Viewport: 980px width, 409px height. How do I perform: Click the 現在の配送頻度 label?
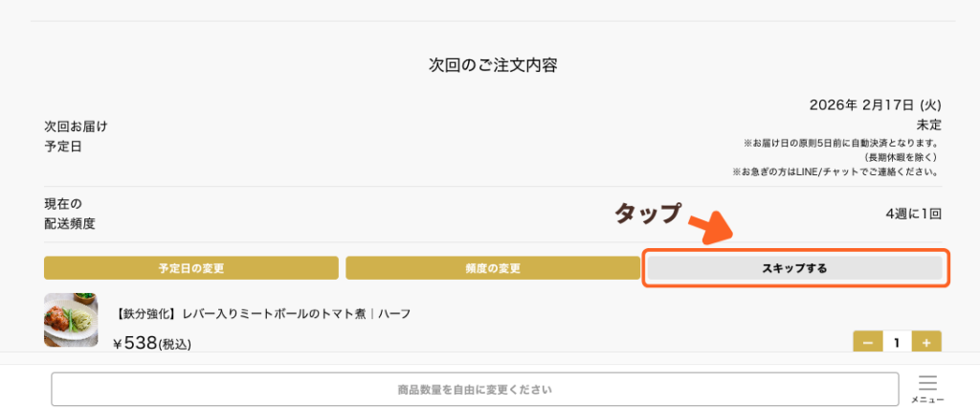tap(70, 214)
